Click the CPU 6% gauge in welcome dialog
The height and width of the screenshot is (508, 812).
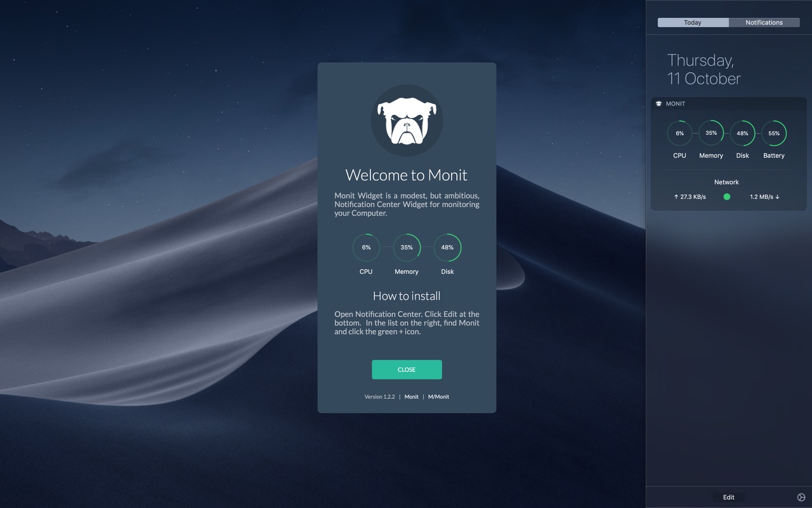pos(366,248)
